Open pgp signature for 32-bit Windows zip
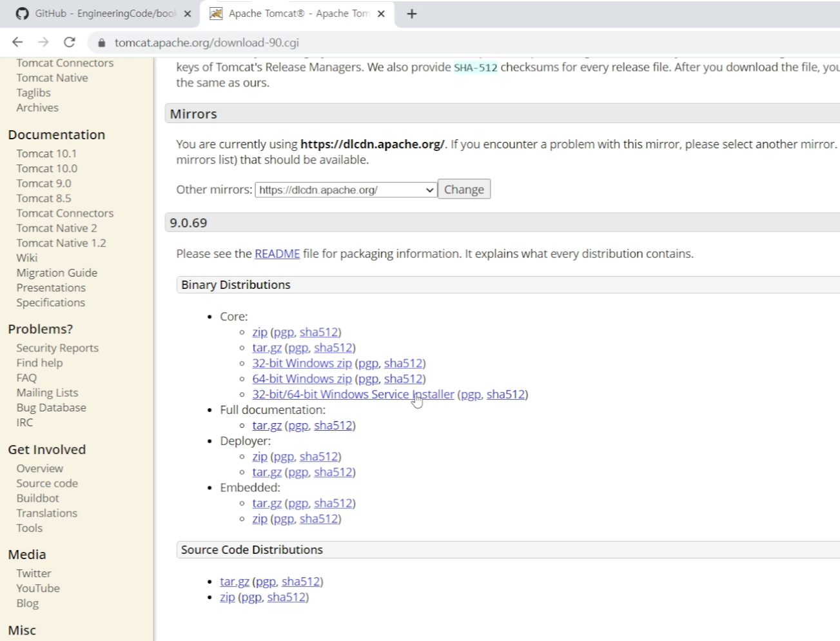The image size is (840, 641). coord(368,363)
